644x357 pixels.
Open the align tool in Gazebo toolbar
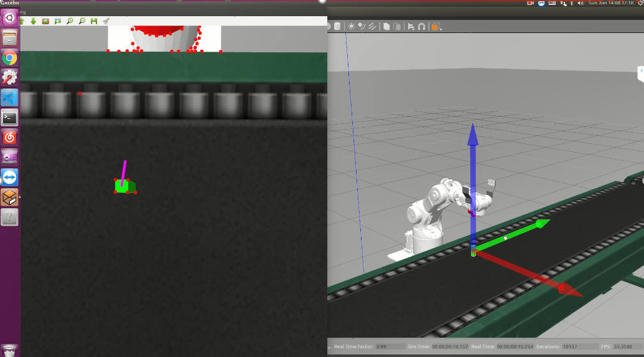[x=411, y=26]
